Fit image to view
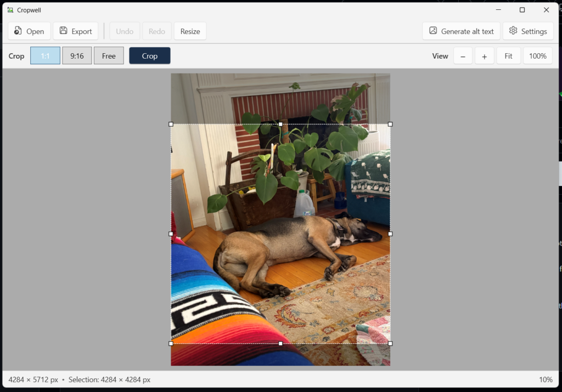Screen dimensions: 562x392 [x=508, y=56]
